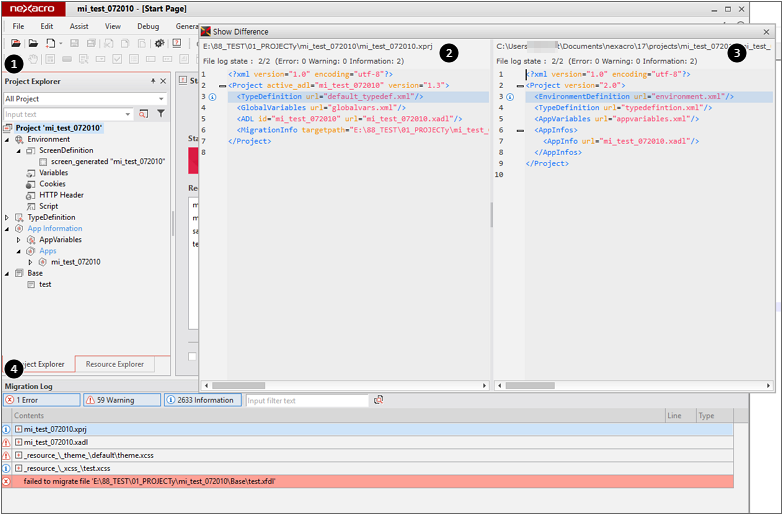Click the new file toolbar icon
Screen dimensions: 782x514
point(50,43)
